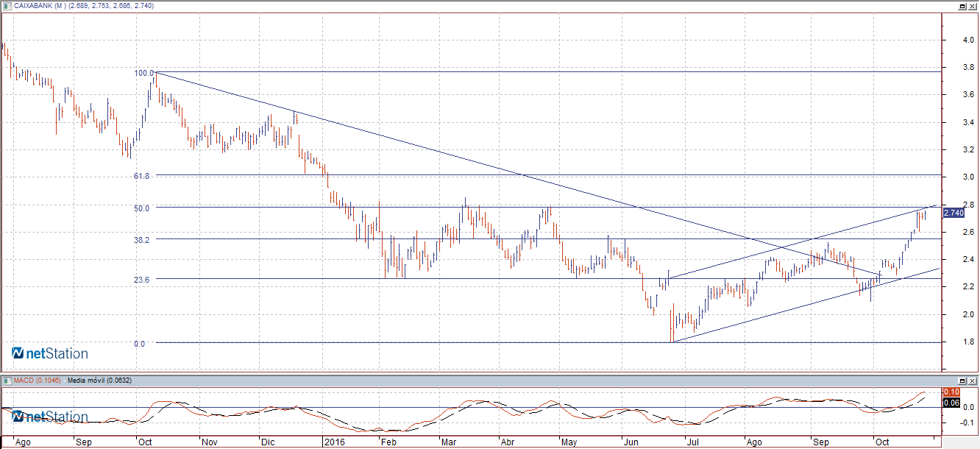Click the 4.0 price axis label
This screenshot has width=980, height=449.
tap(967, 40)
